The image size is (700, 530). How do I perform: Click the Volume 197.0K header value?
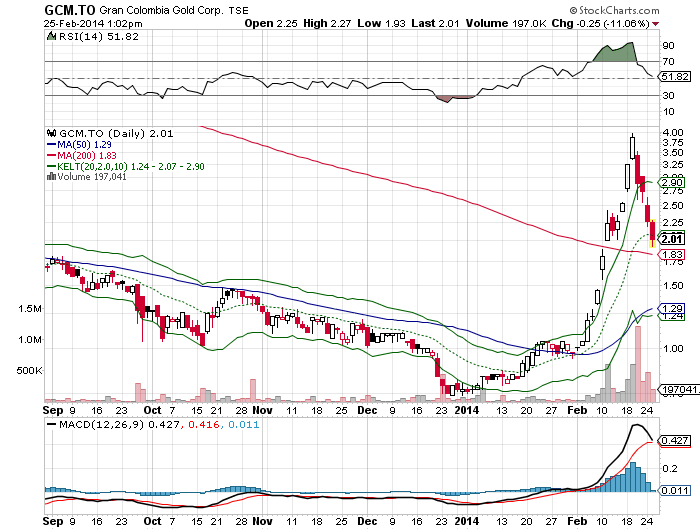pos(506,23)
